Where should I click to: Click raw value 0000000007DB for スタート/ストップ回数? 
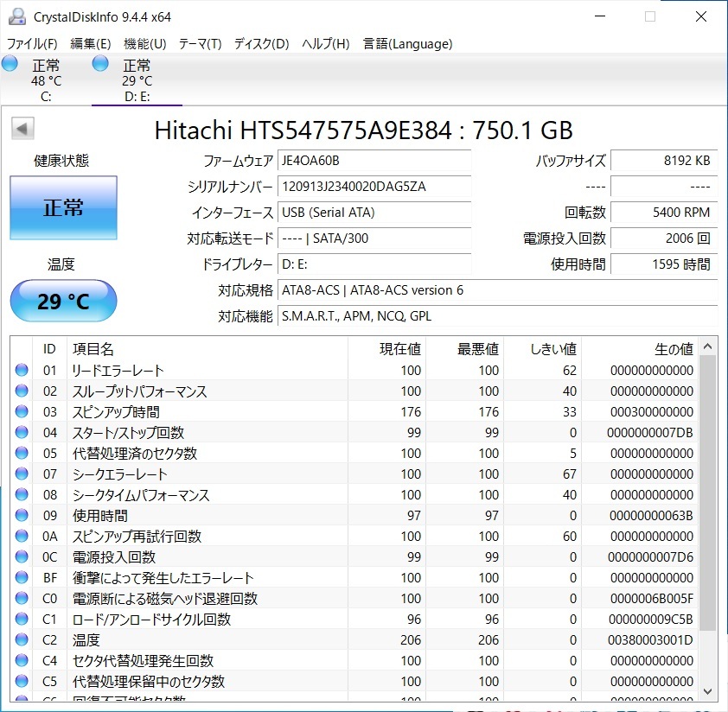650,433
